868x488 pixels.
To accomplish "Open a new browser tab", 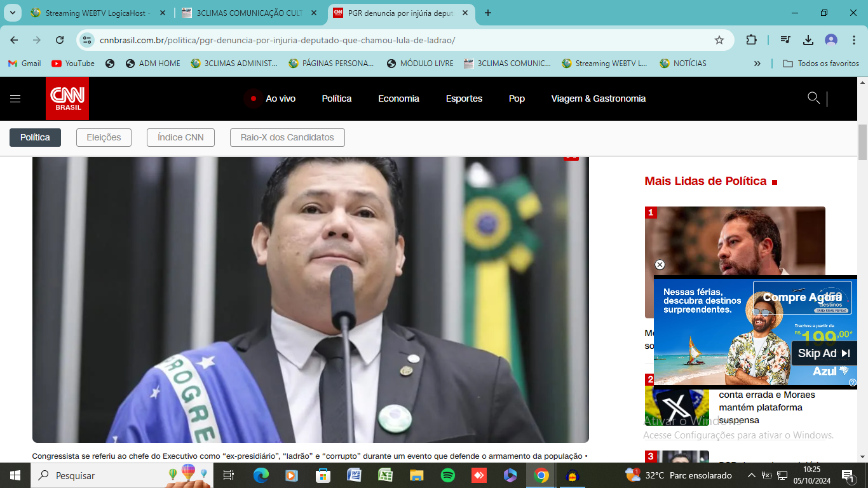I will tap(488, 13).
